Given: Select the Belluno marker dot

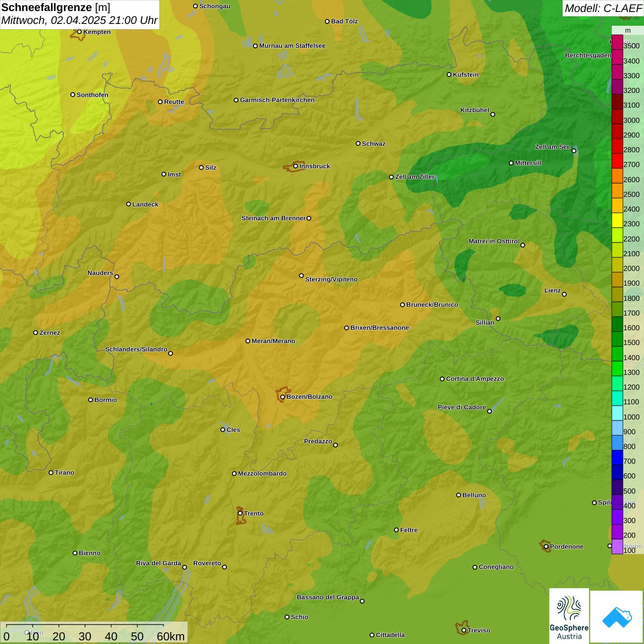Looking at the screenshot, I should click(x=459, y=495).
